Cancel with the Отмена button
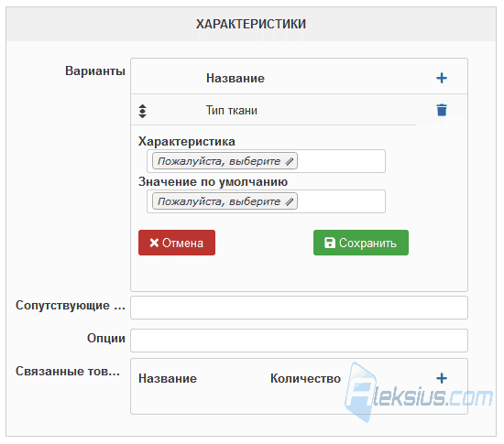 click(x=177, y=243)
